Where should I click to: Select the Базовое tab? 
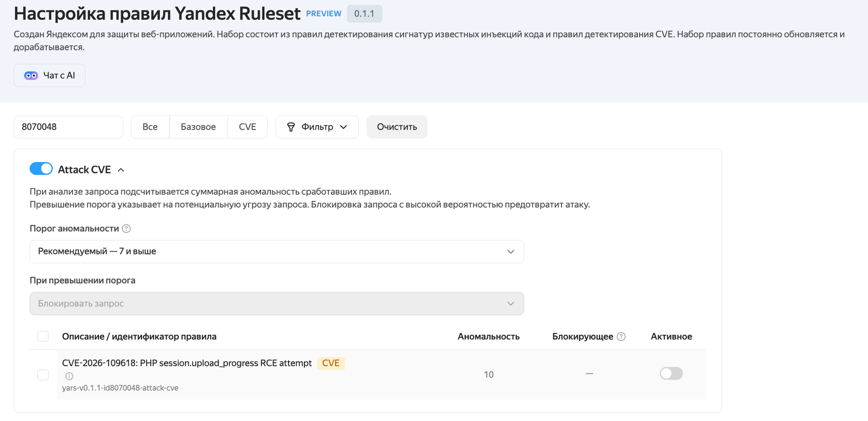198,127
